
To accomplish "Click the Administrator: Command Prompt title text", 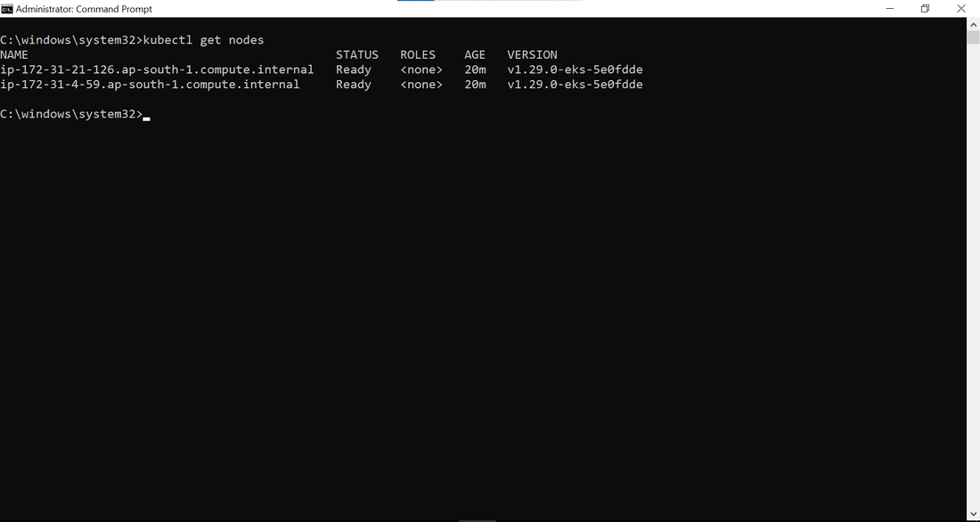I will (84, 9).
